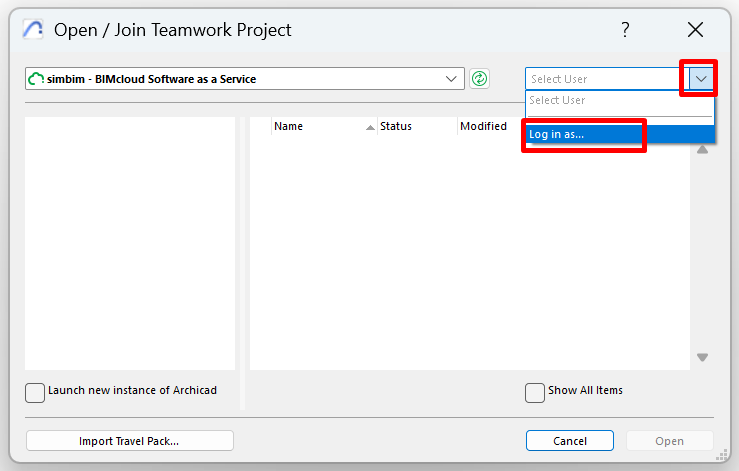
Task: Sort projects by Name column
Action: pyautogui.click(x=324, y=126)
